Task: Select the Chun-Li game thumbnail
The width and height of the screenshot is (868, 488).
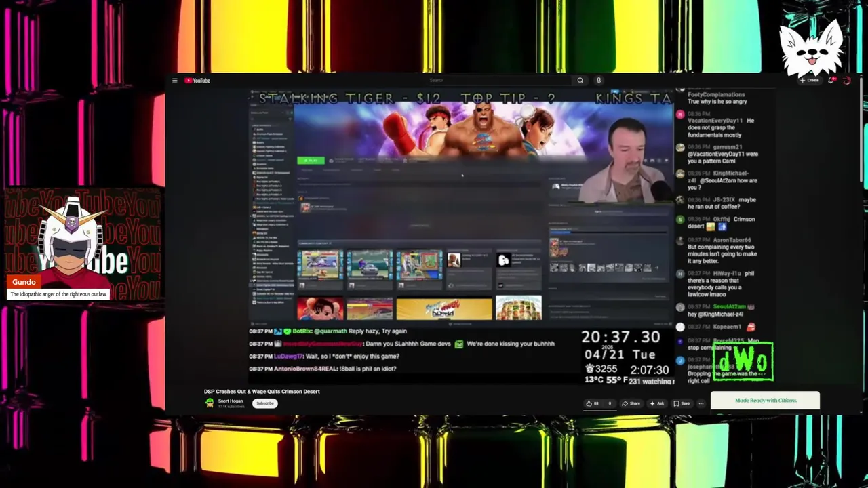Action: point(320,308)
